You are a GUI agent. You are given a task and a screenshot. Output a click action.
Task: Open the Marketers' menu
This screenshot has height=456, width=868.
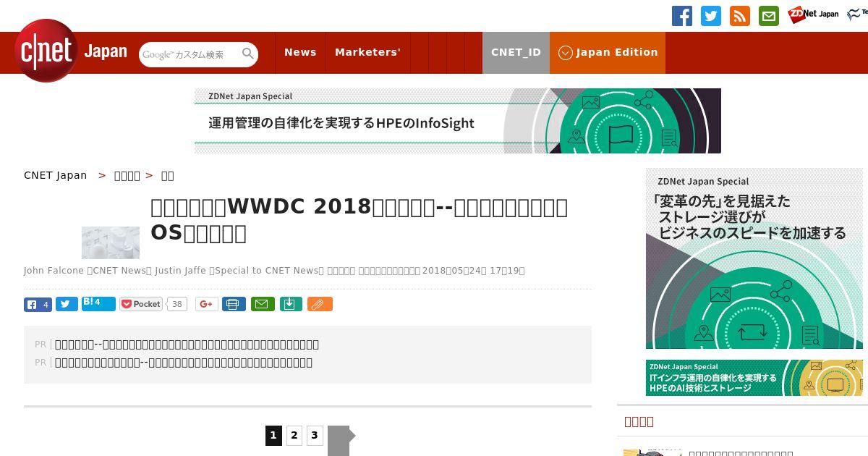[367, 52]
